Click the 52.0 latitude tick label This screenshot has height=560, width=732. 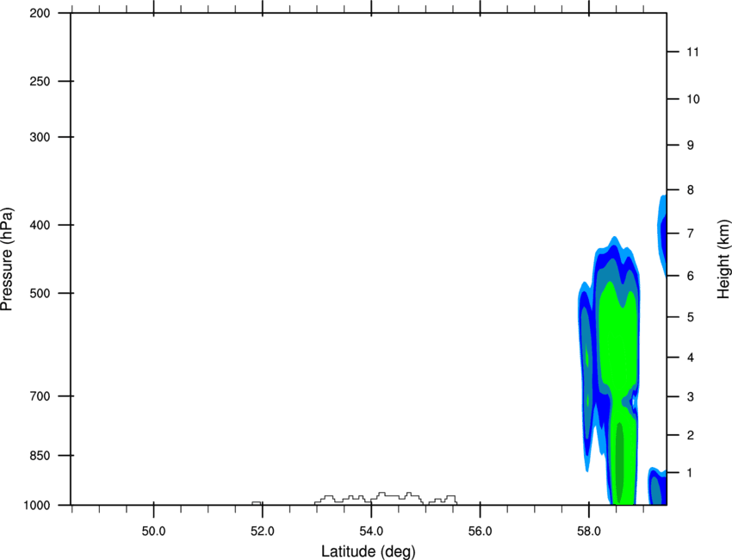(x=263, y=532)
